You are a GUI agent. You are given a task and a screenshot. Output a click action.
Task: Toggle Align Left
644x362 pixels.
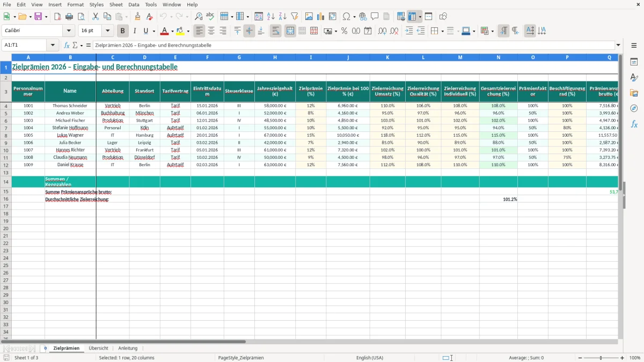(200, 31)
